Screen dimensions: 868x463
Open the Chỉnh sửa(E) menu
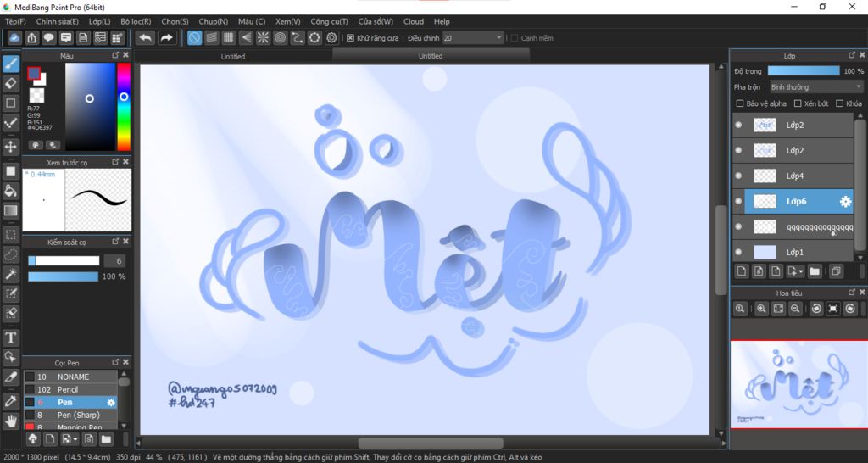[x=58, y=21]
